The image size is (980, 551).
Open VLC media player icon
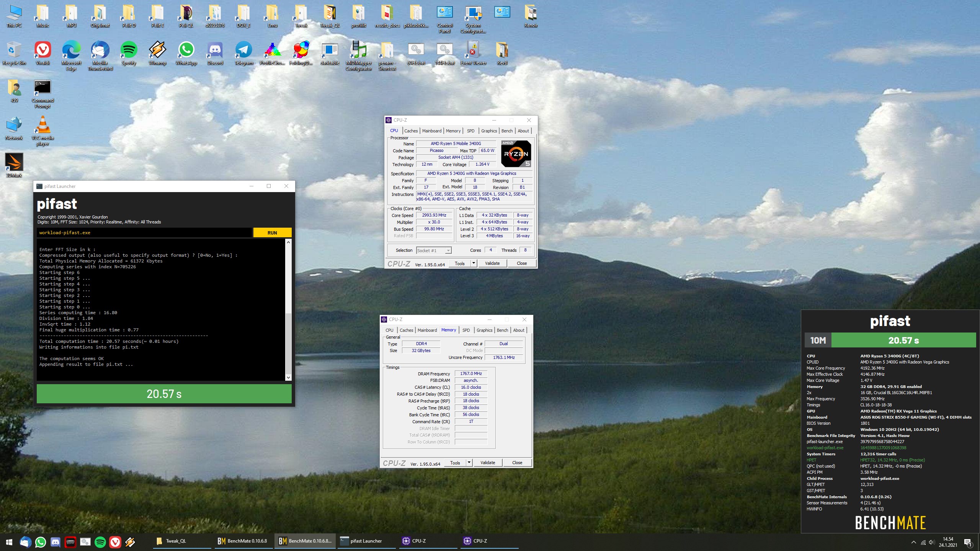click(x=42, y=131)
